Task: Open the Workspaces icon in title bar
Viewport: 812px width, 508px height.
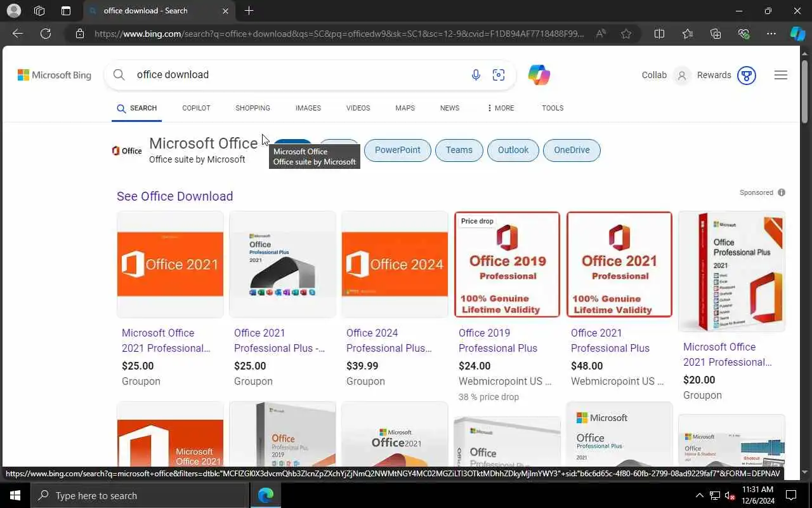Action: click(39, 11)
